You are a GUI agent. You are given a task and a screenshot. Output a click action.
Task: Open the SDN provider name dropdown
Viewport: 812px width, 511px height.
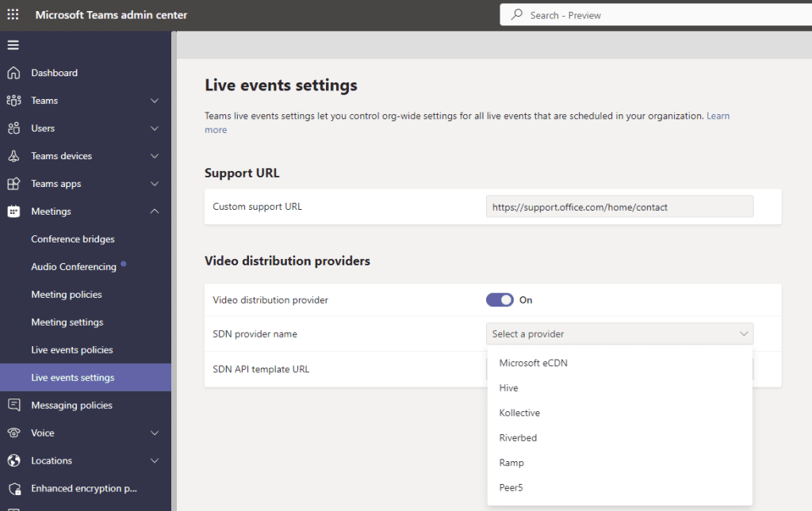(x=619, y=334)
